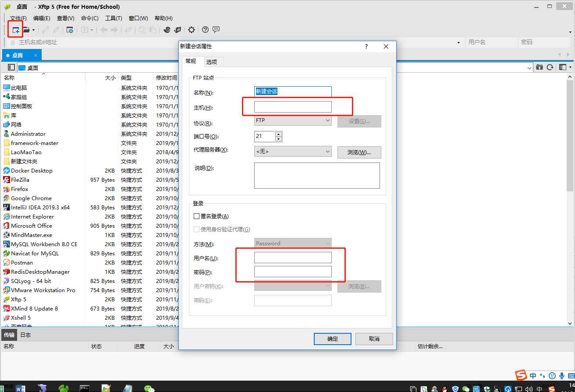Screen dimensions: 575x392
Task: Click the view layout icon
Action: click(x=563, y=67)
